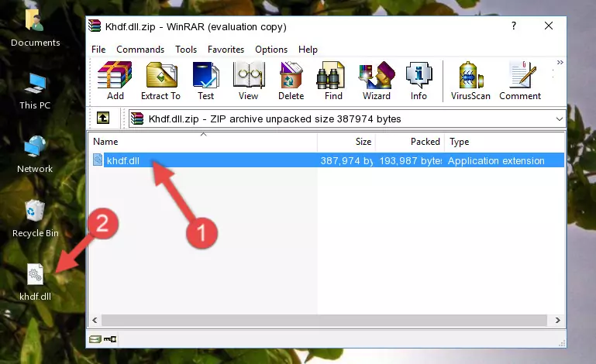The image size is (596, 364).
Task: Click the Extract To toolbar icon
Action: [x=160, y=81]
